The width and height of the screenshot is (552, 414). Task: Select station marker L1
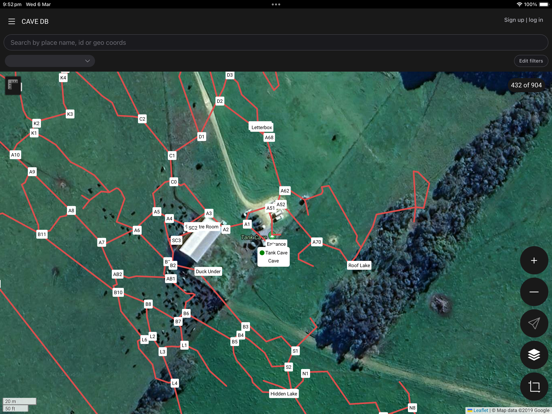click(184, 345)
